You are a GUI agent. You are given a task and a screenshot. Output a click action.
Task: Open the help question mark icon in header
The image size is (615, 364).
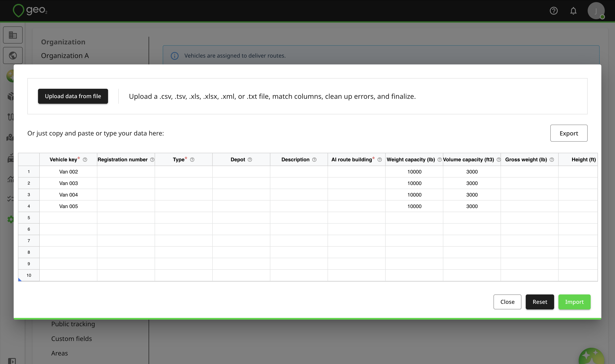click(554, 11)
